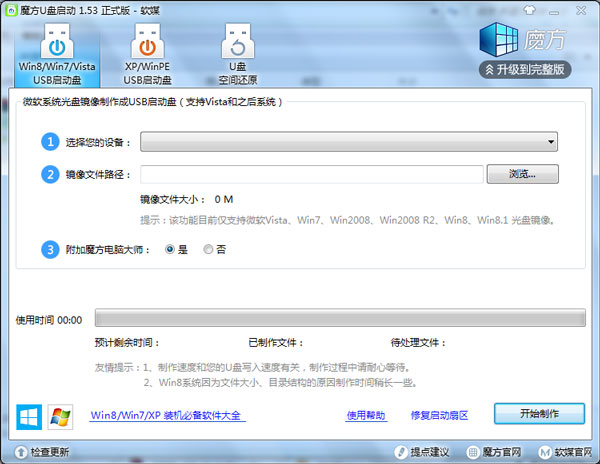Minimize the 魔方U盘启动 window
600x464 pixels.
[x=553, y=11]
